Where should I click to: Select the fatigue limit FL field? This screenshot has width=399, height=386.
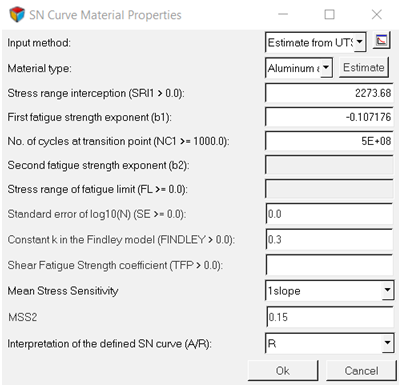329,189
